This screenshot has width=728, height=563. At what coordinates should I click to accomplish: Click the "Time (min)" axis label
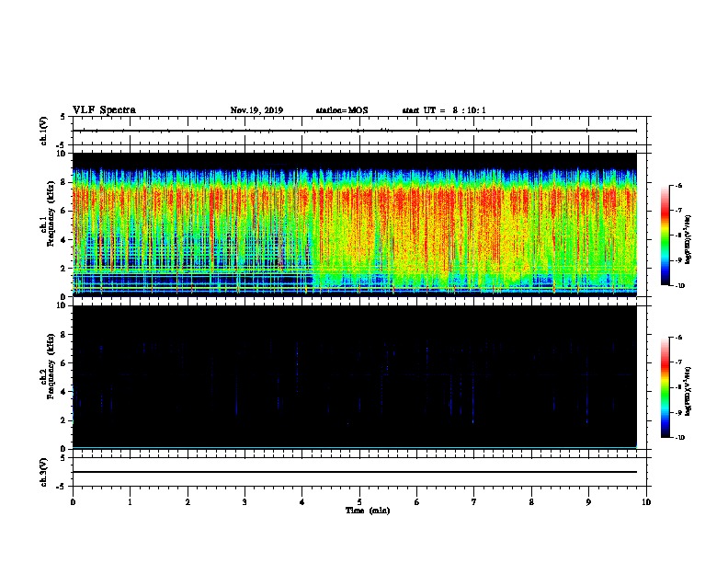[x=368, y=511]
